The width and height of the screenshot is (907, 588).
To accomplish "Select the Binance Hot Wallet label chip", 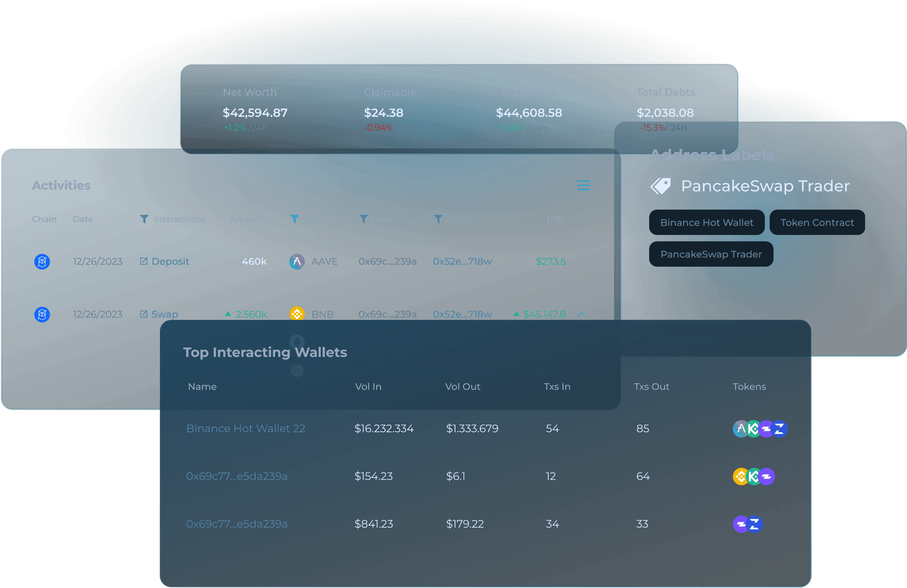I will (707, 222).
